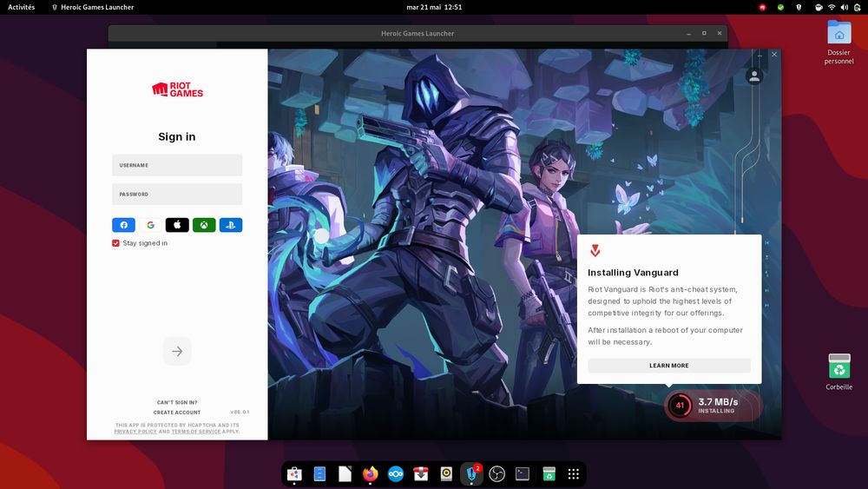The height and width of the screenshot is (489, 868).
Task: Click the shield tray icon
Action: [799, 7]
